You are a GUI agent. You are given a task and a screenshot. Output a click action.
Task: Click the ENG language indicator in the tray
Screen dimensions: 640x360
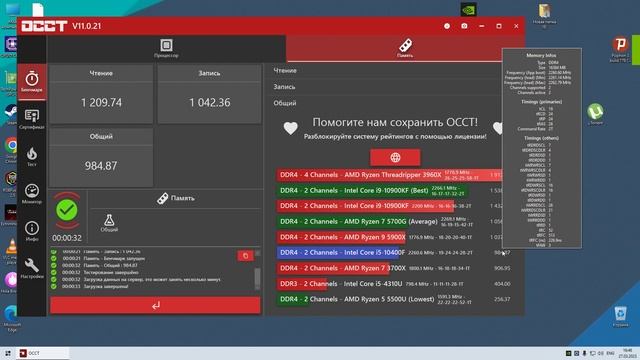[610, 353]
